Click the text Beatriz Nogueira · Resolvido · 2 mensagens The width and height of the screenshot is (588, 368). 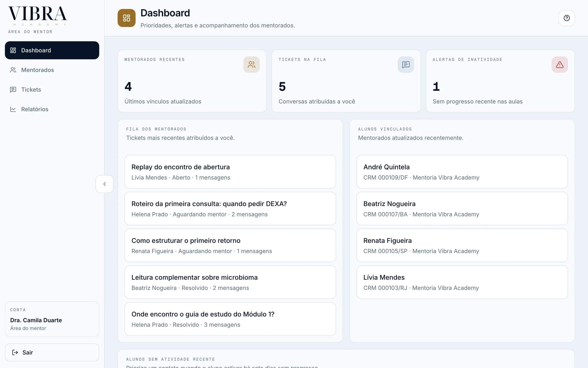190,288
